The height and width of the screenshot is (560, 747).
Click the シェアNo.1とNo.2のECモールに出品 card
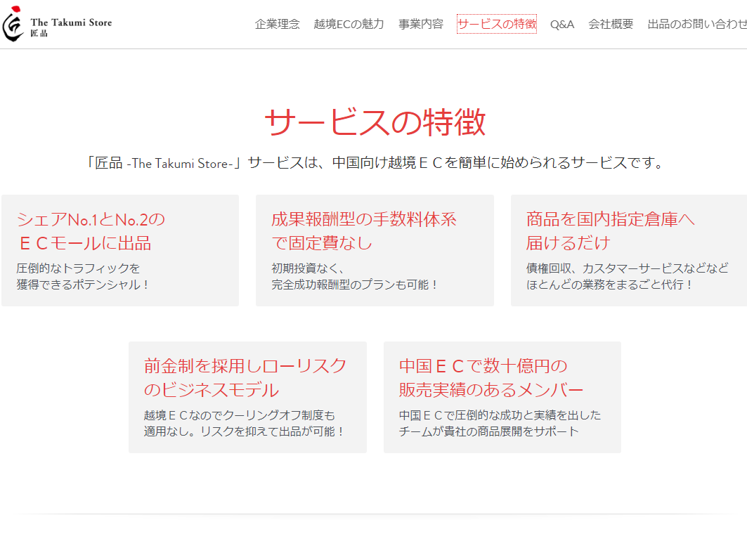pyautogui.click(x=119, y=249)
